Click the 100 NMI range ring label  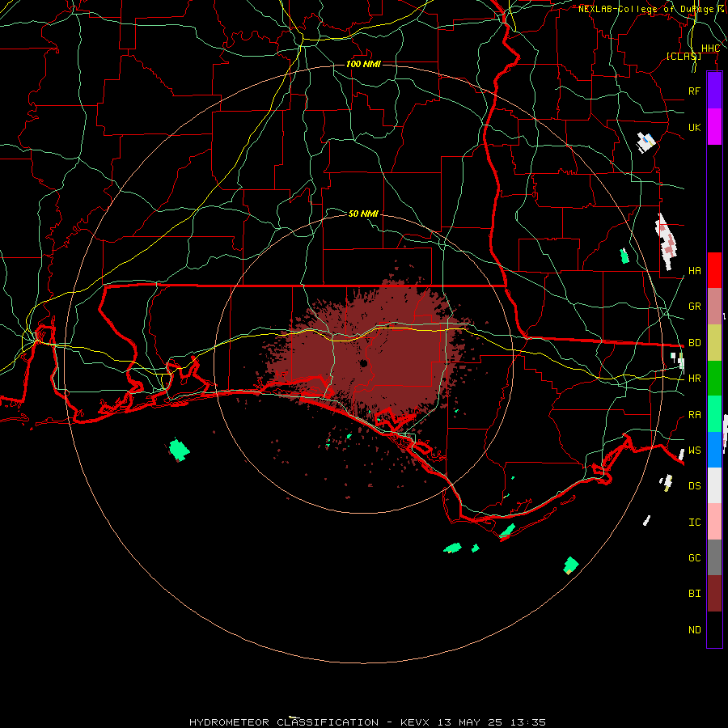pos(363,64)
